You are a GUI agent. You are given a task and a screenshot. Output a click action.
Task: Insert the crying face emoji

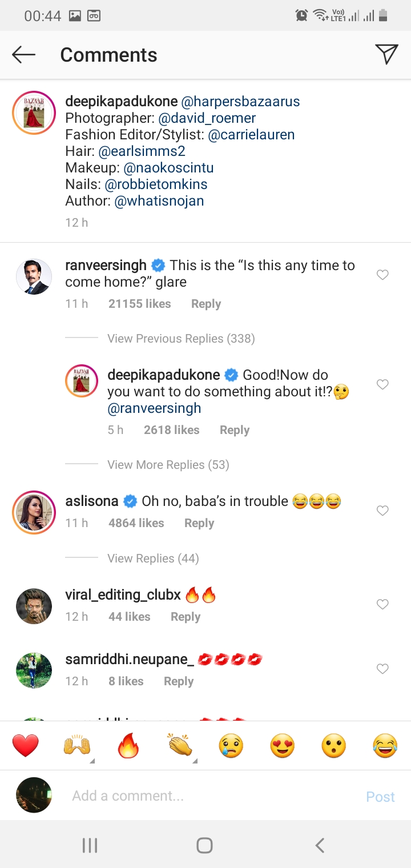tap(231, 746)
